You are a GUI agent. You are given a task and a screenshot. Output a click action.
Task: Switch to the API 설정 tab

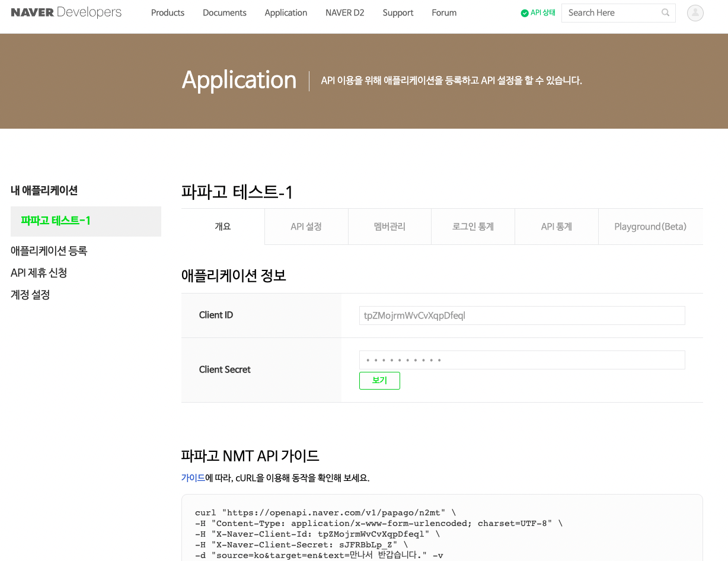click(306, 227)
